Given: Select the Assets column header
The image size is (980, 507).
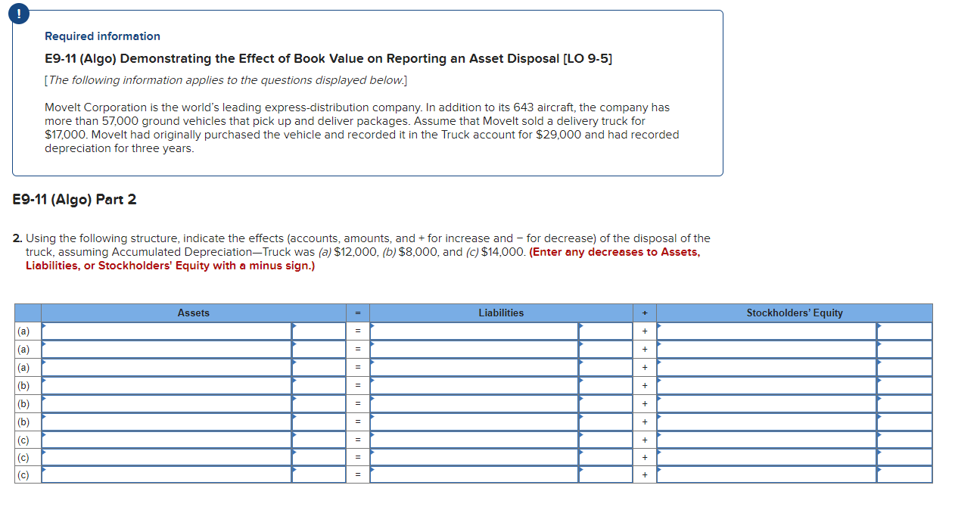Looking at the screenshot, I should [193, 313].
